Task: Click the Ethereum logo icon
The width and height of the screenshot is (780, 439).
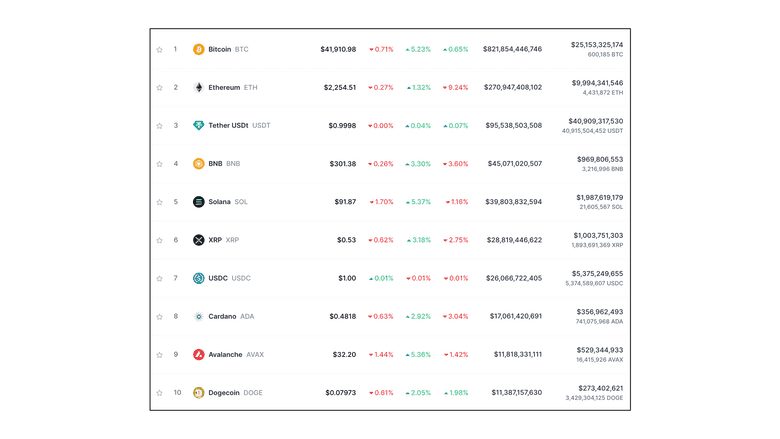Action: pos(198,87)
